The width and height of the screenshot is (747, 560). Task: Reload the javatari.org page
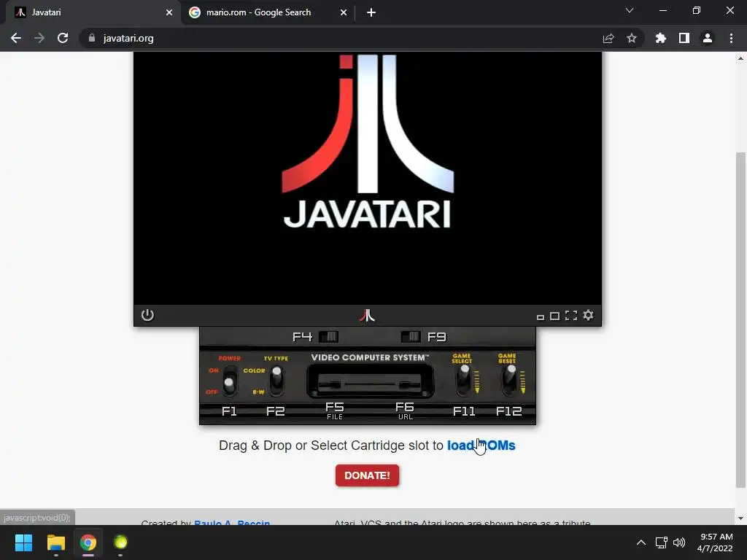tap(63, 38)
